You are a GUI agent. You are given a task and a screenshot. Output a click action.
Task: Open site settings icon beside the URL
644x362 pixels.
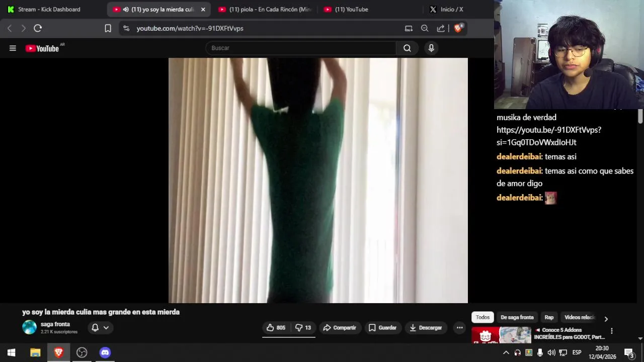[x=126, y=29]
